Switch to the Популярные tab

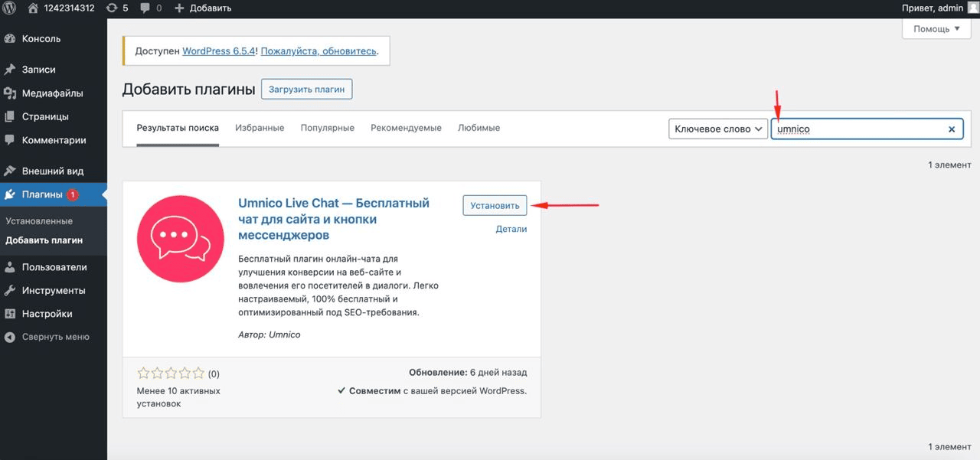click(x=327, y=128)
